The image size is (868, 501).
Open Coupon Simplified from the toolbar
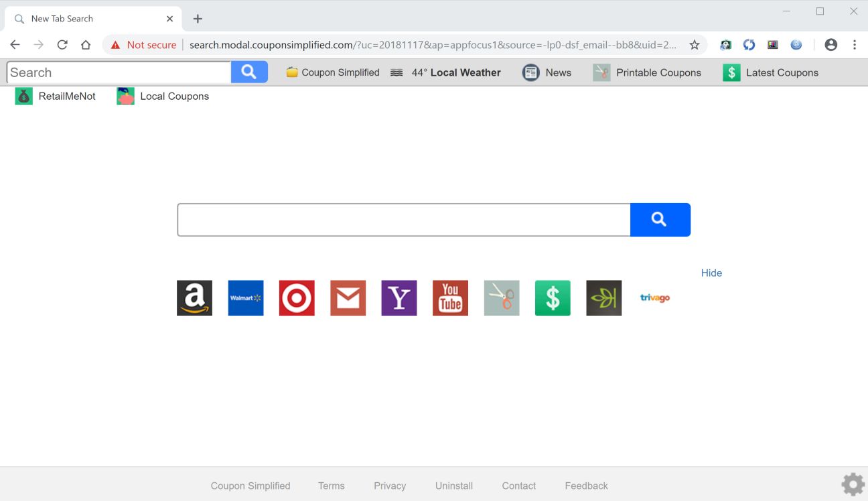click(x=333, y=72)
